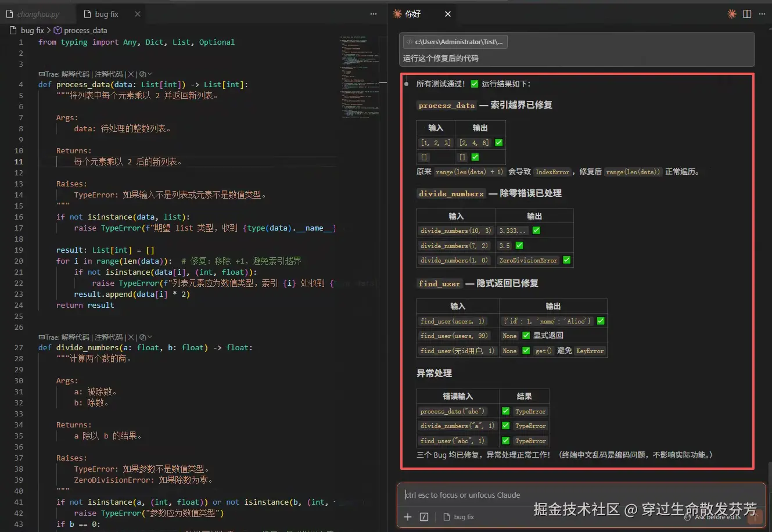Click line number 27 in gutter

(19, 348)
